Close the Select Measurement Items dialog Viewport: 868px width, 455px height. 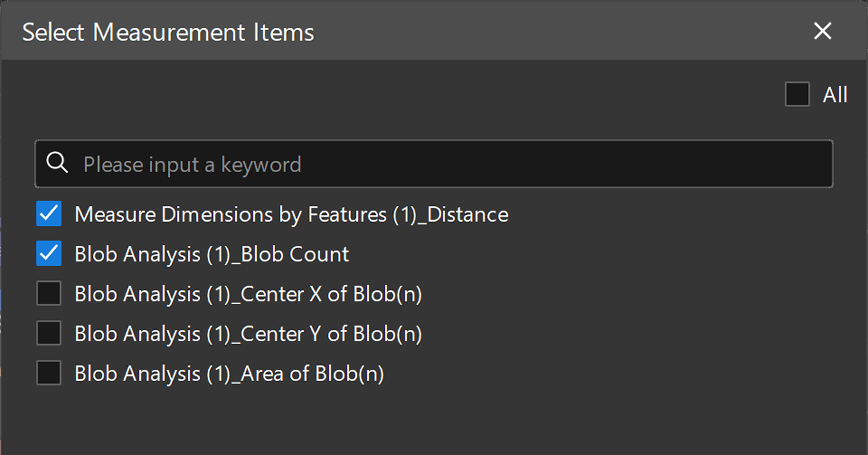point(823,31)
